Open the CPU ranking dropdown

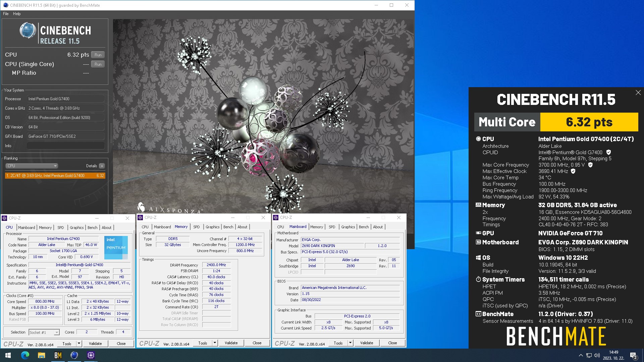pyautogui.click(x=32, y=166)
